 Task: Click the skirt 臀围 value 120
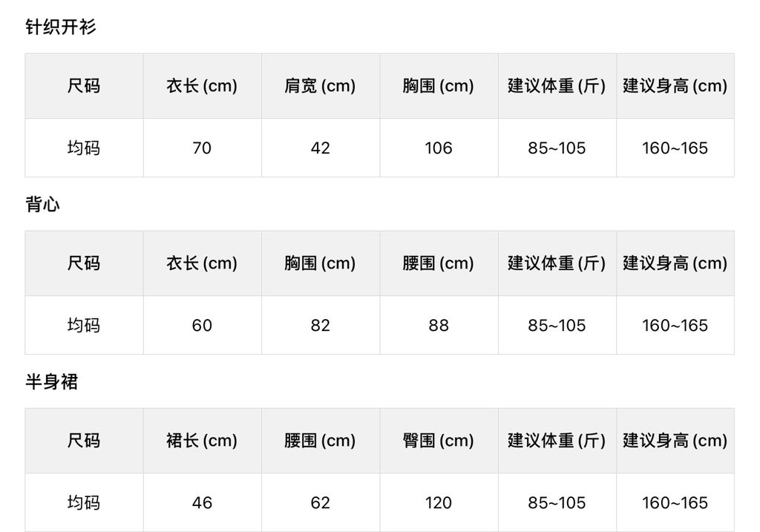tap(438, 503)
